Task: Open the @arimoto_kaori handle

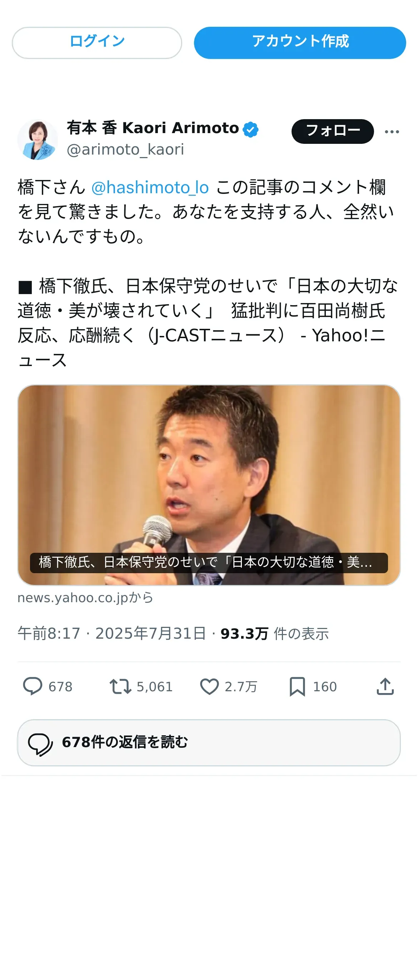Action: point(125,150)
